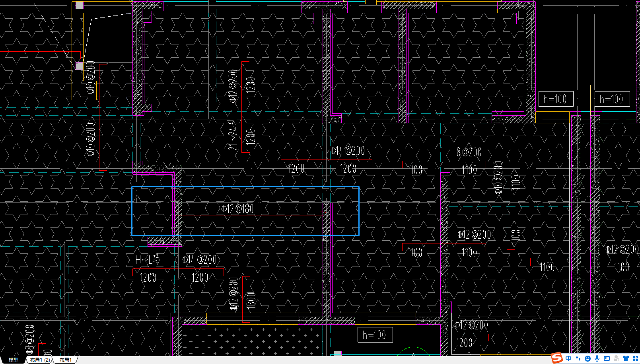Open the Sogou skin shirt icon
640x364 pixels.
626,358
